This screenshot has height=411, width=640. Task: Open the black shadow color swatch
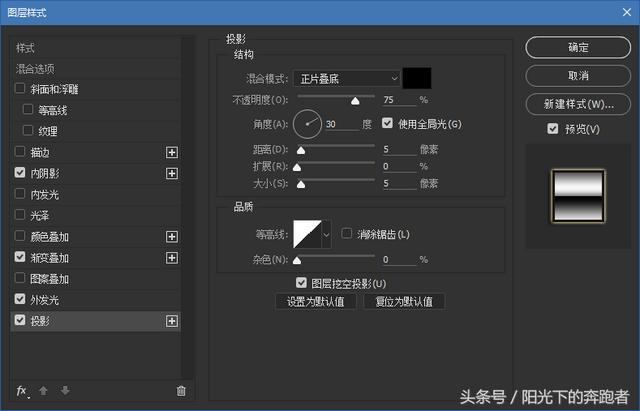click(x=417, y=78)
